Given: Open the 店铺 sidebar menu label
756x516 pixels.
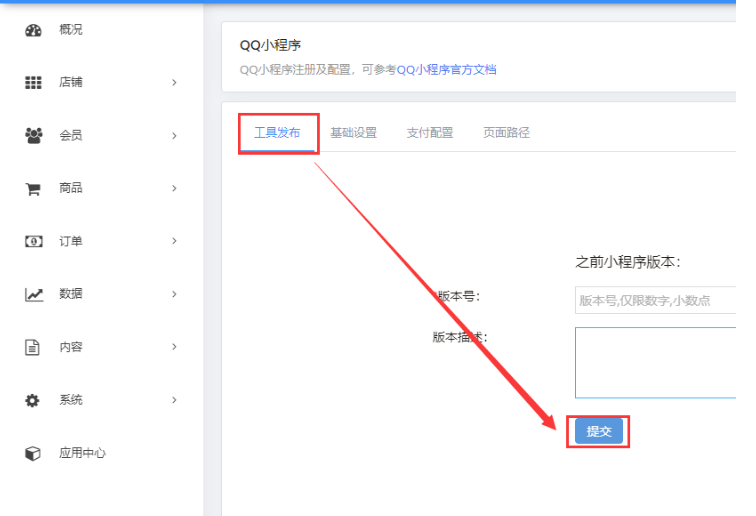Looking at the screenshot, I should (x=71, y=82).
